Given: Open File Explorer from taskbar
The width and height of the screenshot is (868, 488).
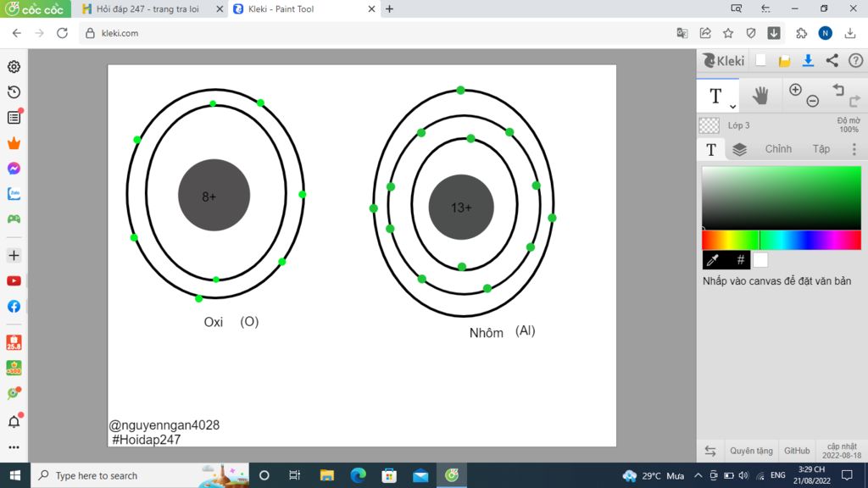Looking at the screenshot, I should 327,475.
